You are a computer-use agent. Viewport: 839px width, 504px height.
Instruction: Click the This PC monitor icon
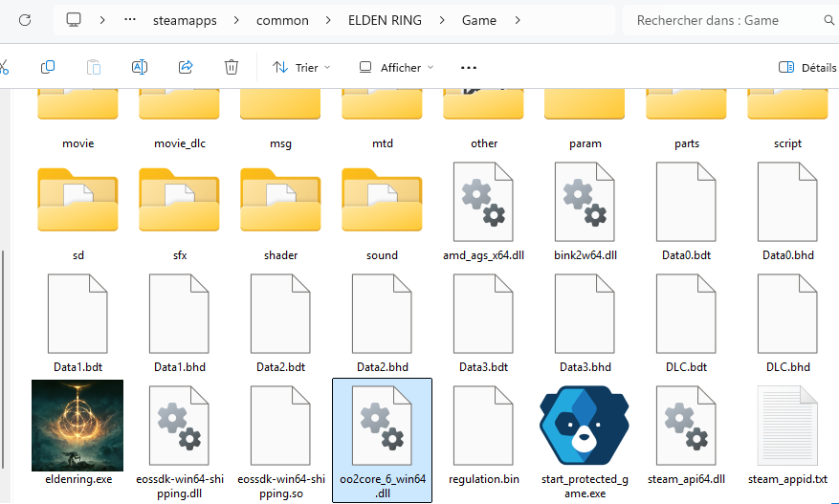pos(74,20)
